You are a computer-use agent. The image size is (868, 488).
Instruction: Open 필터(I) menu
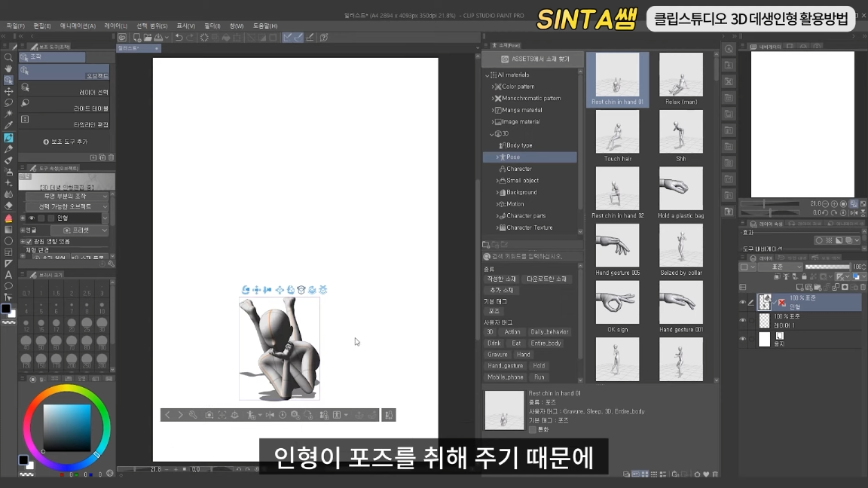point(212,26)
